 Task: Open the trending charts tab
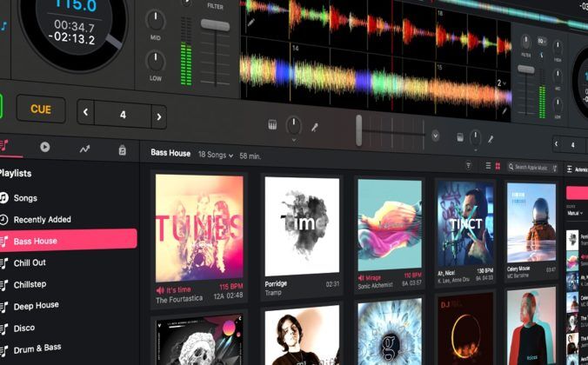[84, 149]
